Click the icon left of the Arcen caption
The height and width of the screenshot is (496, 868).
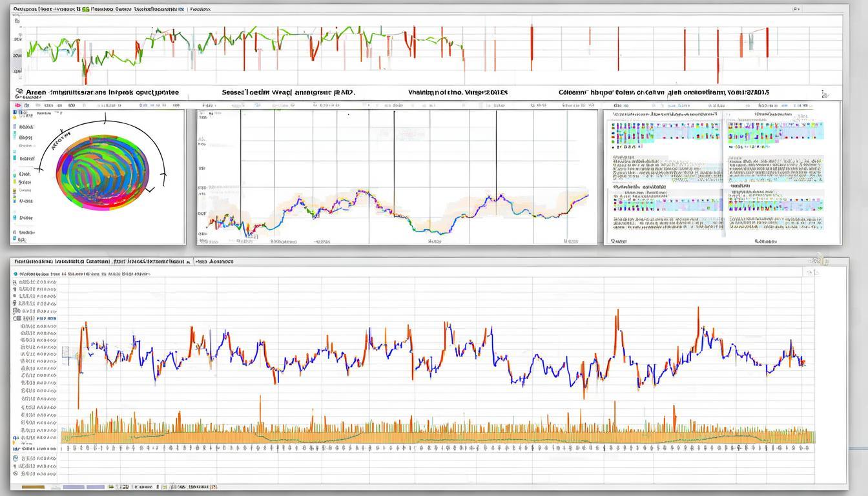[19, 92]
